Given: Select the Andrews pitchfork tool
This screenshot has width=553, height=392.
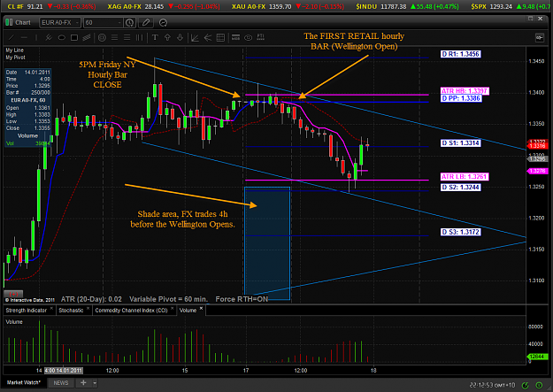Looking at the screenshot, I should click(x=49, y=37).
